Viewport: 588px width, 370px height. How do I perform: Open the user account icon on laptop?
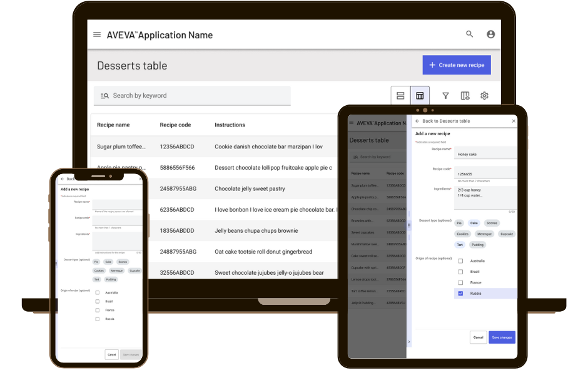click(490, 34)
